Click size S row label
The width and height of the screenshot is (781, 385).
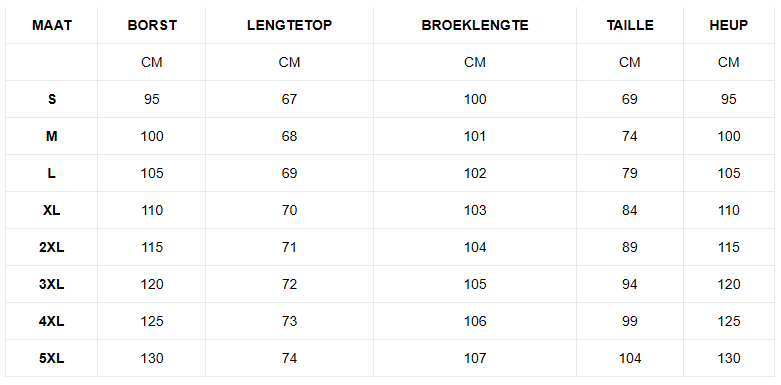point(52,100)
